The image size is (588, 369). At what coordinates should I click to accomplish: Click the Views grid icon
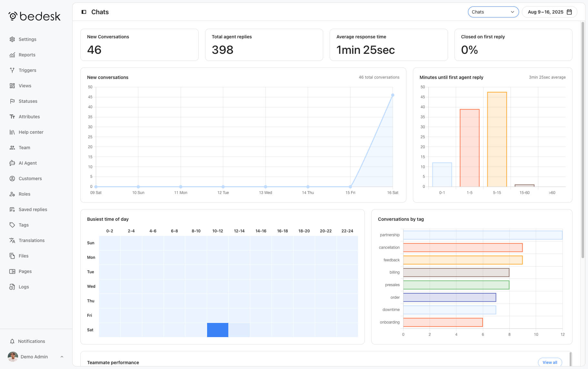click(12, 86)
